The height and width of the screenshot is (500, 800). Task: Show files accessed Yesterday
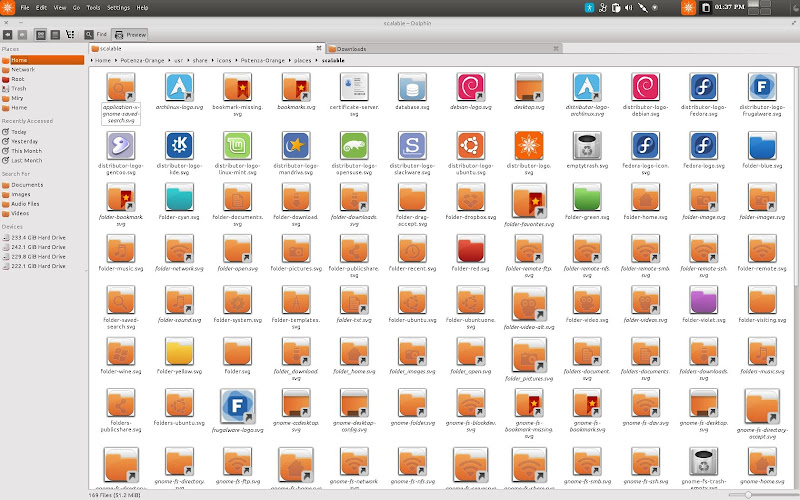point(24,141)
